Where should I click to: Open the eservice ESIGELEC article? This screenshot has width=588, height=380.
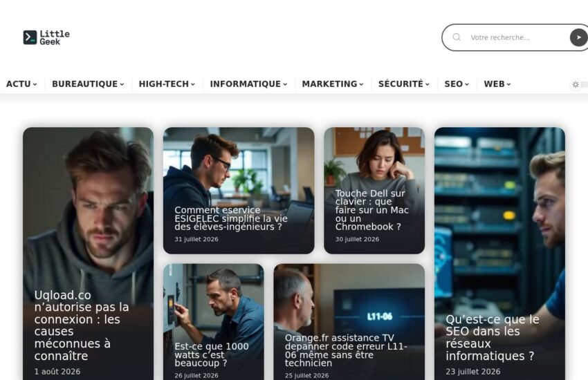(230, 218)
